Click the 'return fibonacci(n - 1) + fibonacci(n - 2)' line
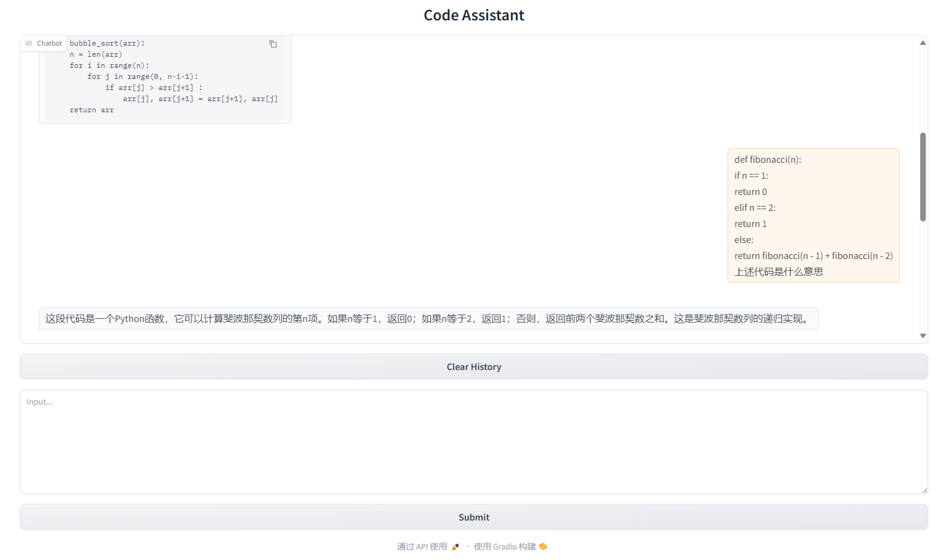Image resolution: width=948 pixels, height=560 pixels. pos(813,256)
